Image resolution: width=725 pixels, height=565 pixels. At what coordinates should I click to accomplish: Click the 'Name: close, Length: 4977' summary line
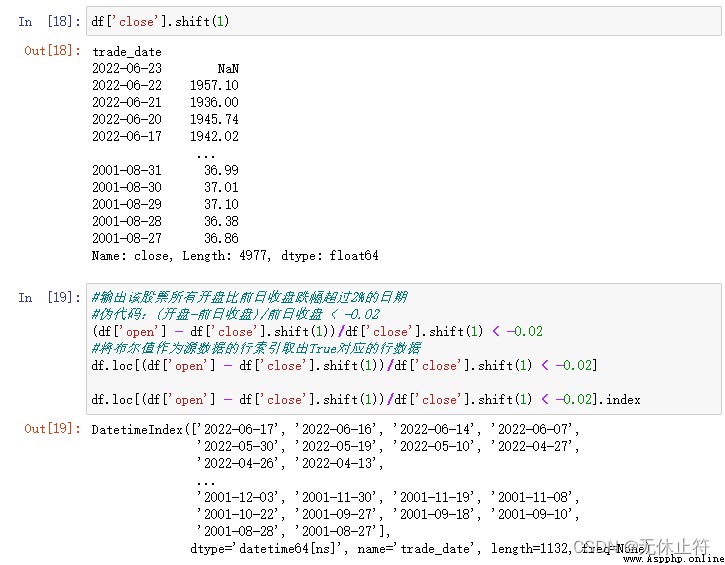tap(235, 256)
